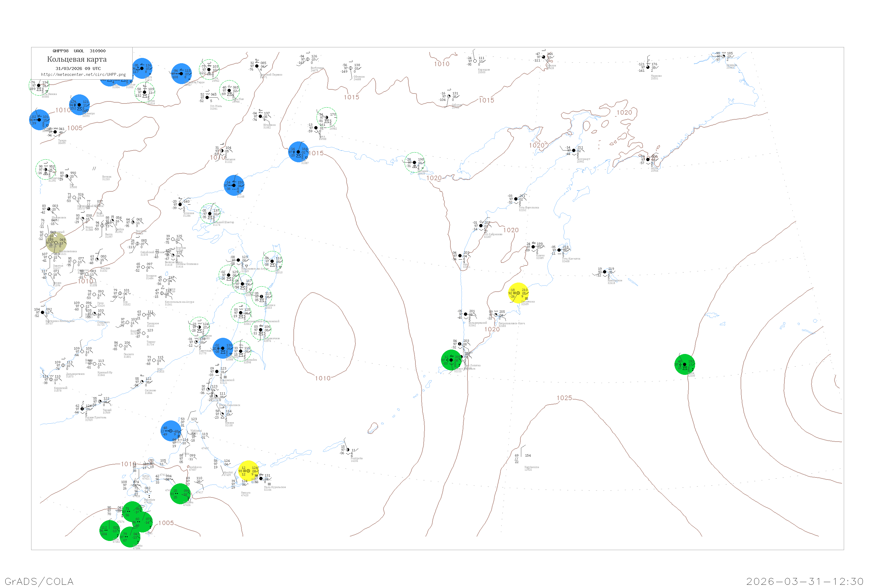Click the dashed green circle at Усть-Мая 24966
Image resolution: width=882 pixels, height=588 pixels.
coord(230,90)
